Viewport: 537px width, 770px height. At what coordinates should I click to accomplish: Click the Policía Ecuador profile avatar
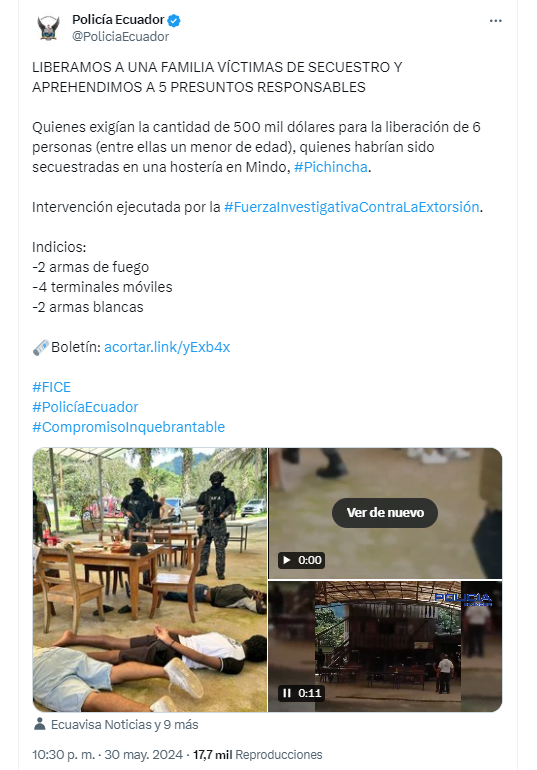pyautogui.click(x=48, y=28)
